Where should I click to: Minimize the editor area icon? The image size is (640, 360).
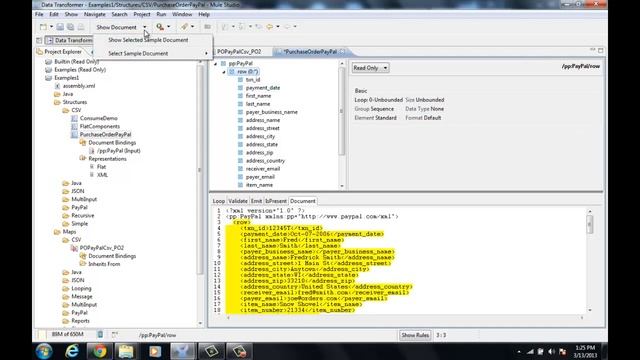[x=593, y=50]
